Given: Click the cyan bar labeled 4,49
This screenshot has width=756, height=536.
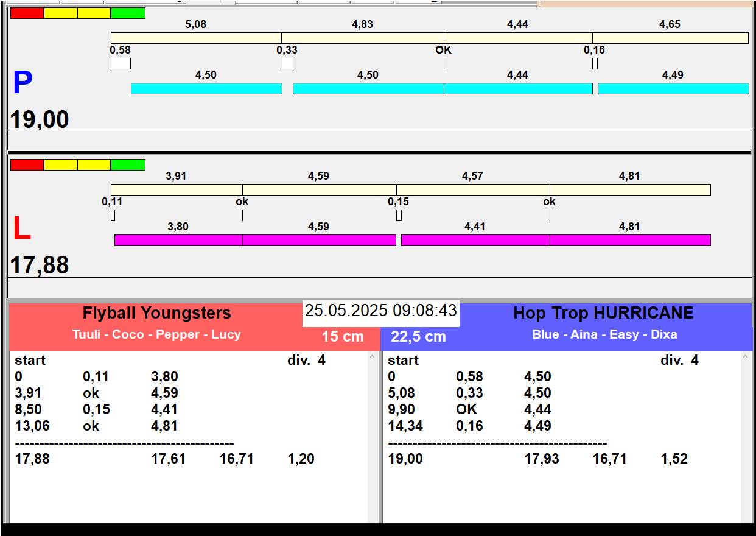Looking at the screenshot, I should pyautogui.click(x=673, y=88).
